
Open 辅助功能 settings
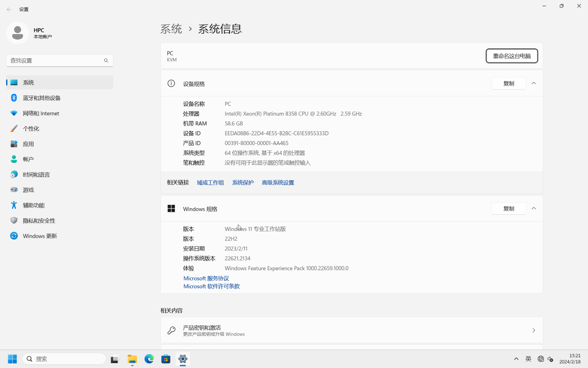tap(60, 205)
